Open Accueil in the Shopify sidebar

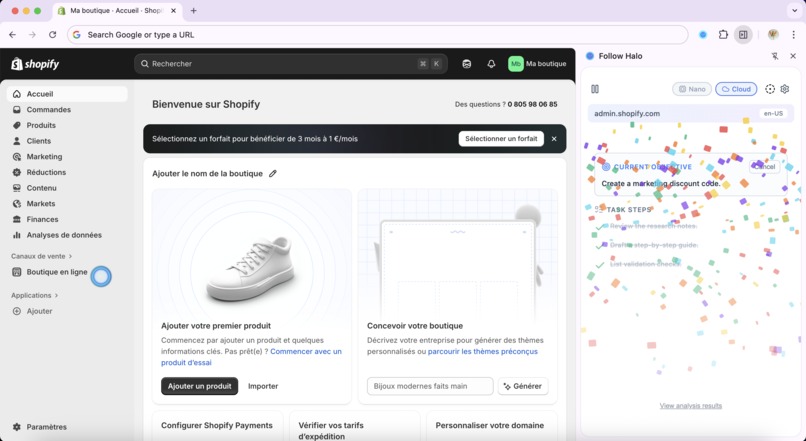(x=67, y=94)
